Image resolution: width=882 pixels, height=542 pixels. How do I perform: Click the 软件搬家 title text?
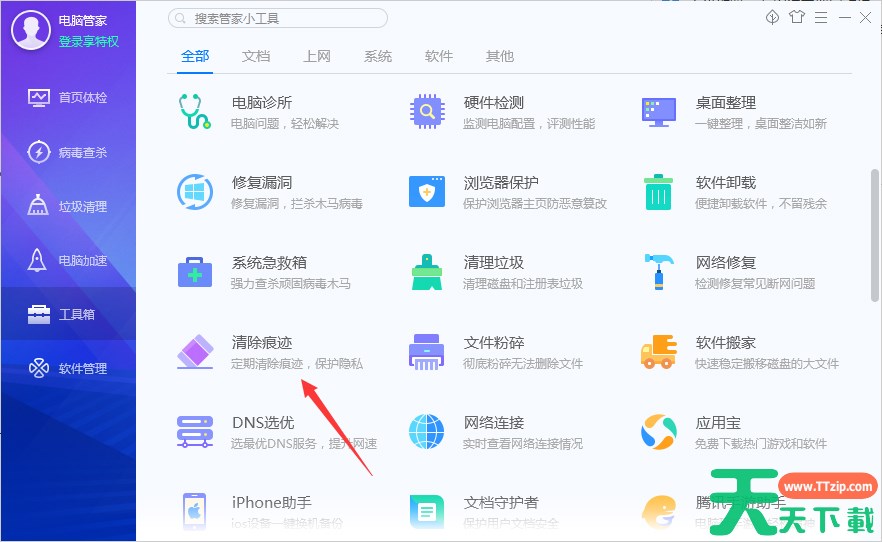(726, 342)
